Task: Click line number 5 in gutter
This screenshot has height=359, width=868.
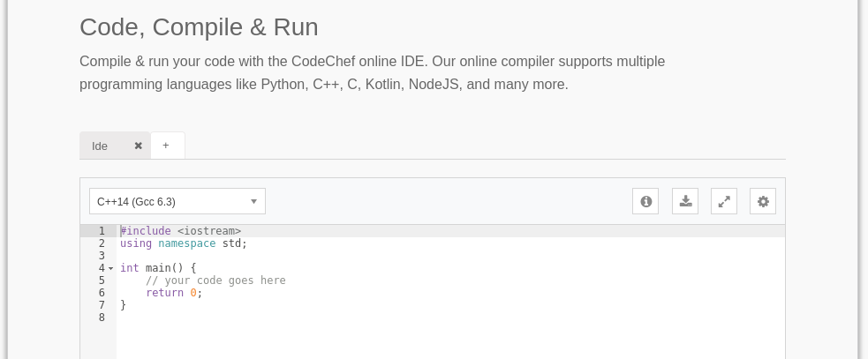Action: pos(102,280)
